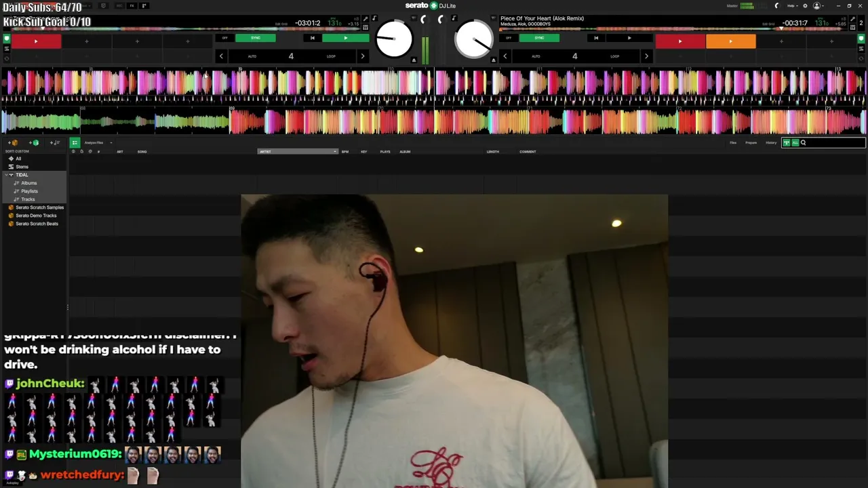
Task: Sort the library by the ARTIST column
Action: pos(297,151)
